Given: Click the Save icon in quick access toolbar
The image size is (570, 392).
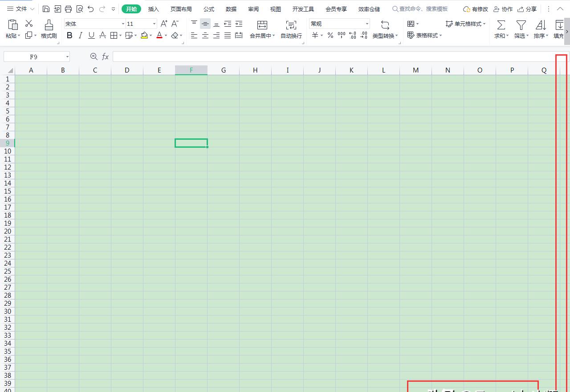Looking at the screenshot, I should pyautogui.click(x=46, y=9).
